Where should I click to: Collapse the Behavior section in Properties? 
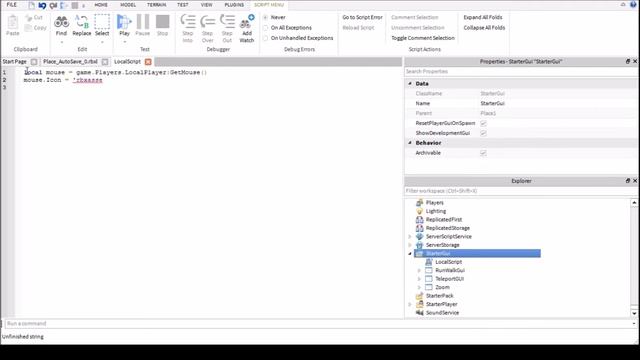point(410,143)
